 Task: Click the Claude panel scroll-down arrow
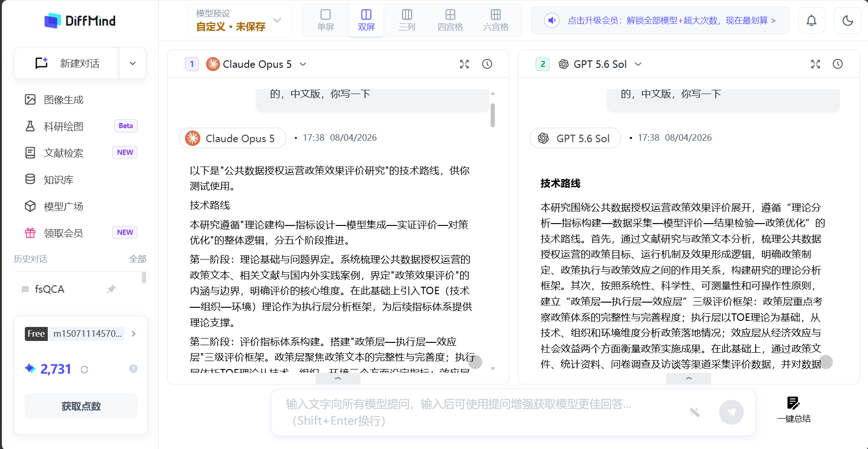pos(493,369)
